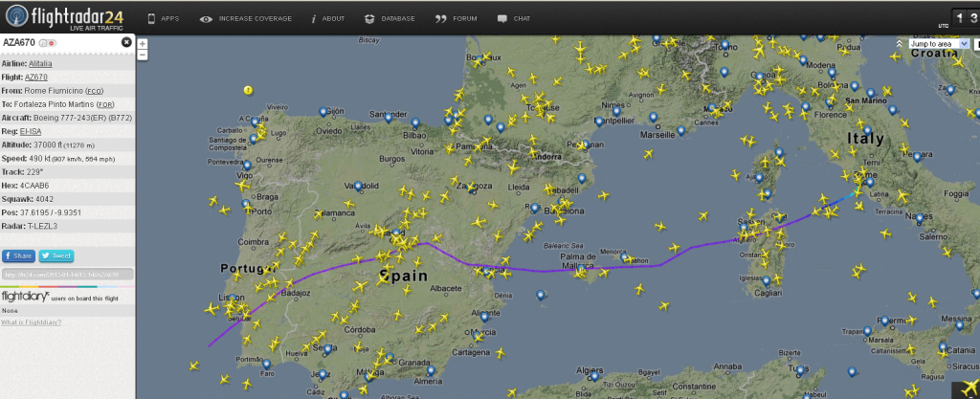Click the Speed 490 kt row
The image size is (980, 399).
(x=68, y=159)
